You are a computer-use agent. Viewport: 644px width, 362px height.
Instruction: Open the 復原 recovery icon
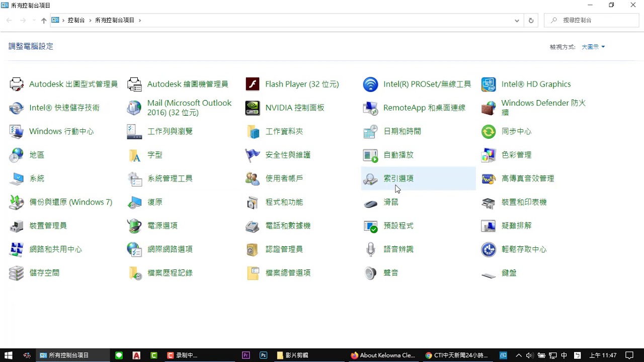click(x=134, y=202)
